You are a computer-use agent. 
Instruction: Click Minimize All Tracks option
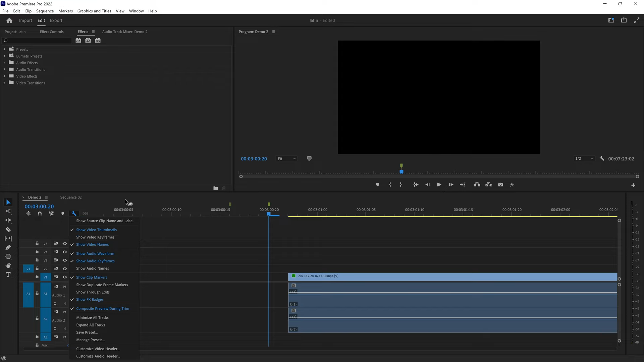[x=92, y=317]
